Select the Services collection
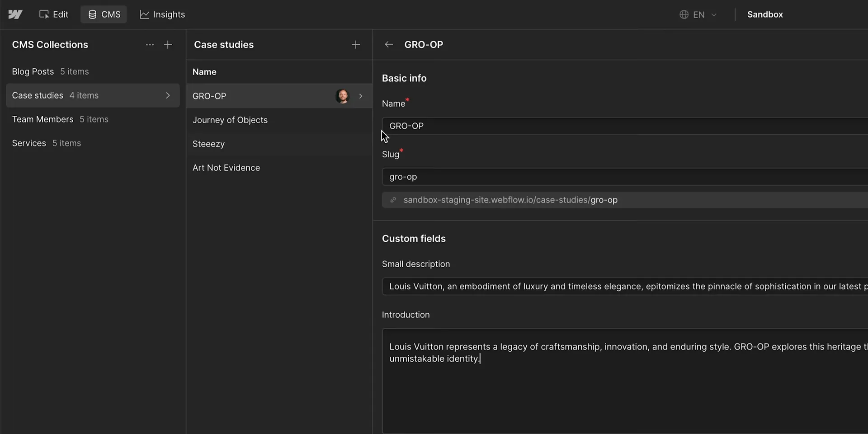The height and width of the screenshot is (434, 868). click(x=93, y=143)
